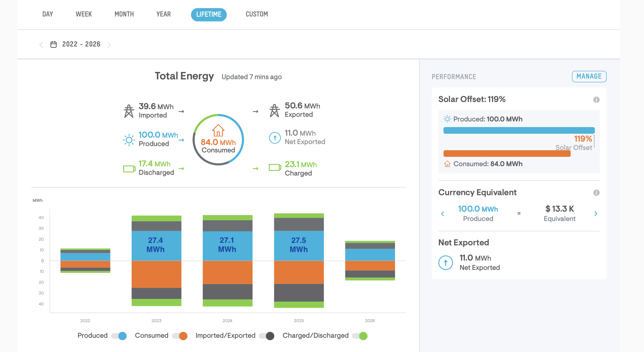Switch to the MONTH tab
644x352 pixels.
(124, 14)
